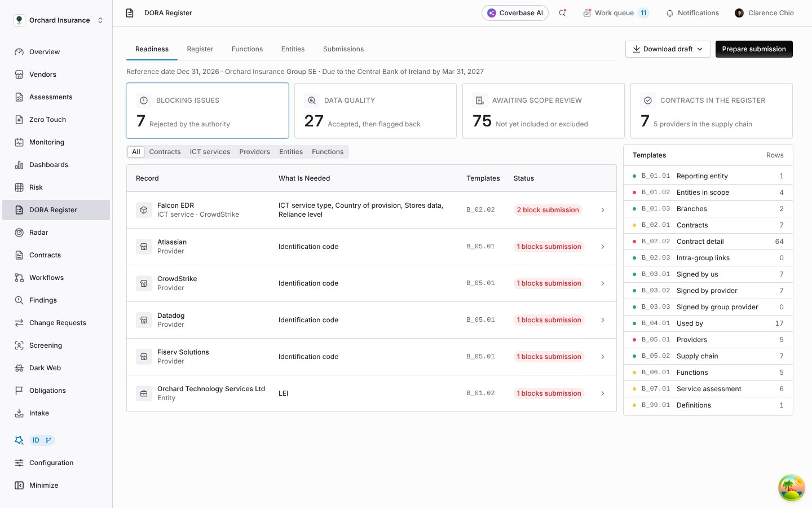Filter records by Contracts
The height and width of the screenshot is (508, 812).
[x=165, y=152]
